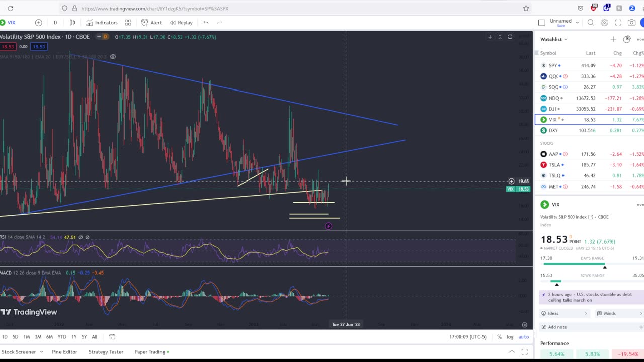
Task: Select TSLA row in the watchlist
Action: (589, 165)
